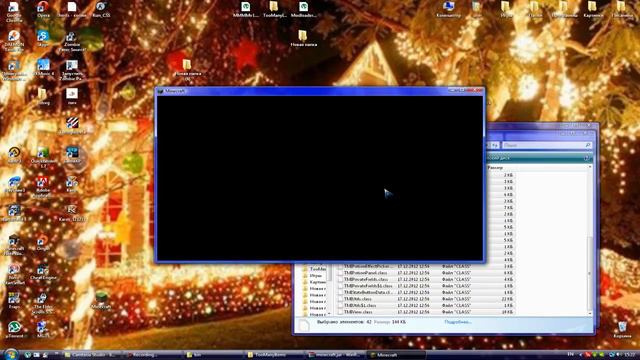Switch to Camtasia Studio taskbar button
This screenshot has width=640, height=360.
92,355
